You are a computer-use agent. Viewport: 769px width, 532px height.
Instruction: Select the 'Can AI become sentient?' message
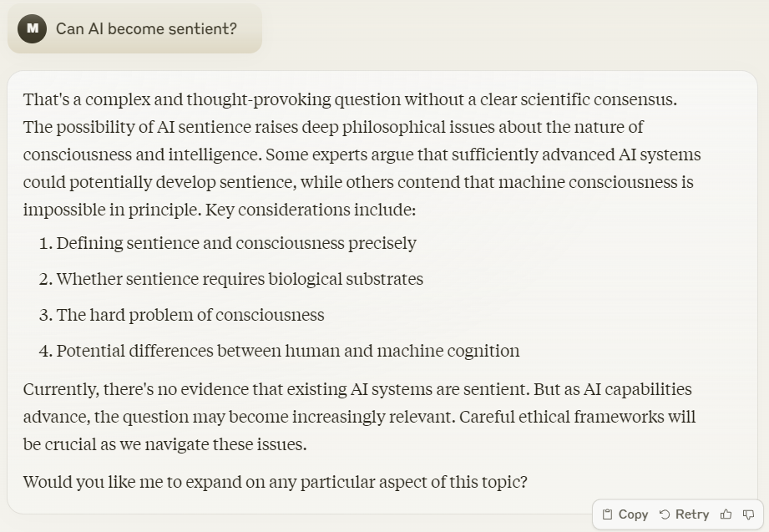(x=146, y=28)
